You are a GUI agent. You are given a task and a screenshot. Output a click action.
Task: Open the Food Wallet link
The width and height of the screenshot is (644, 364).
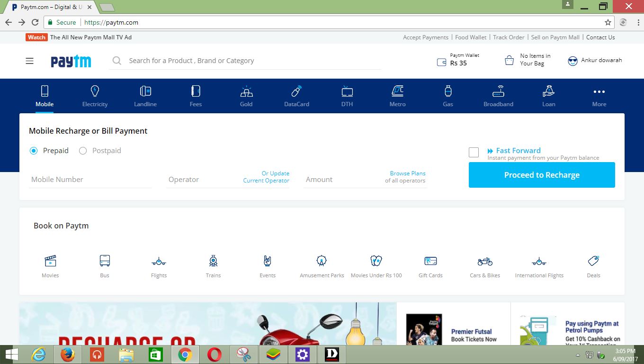(x=471, y=37)
